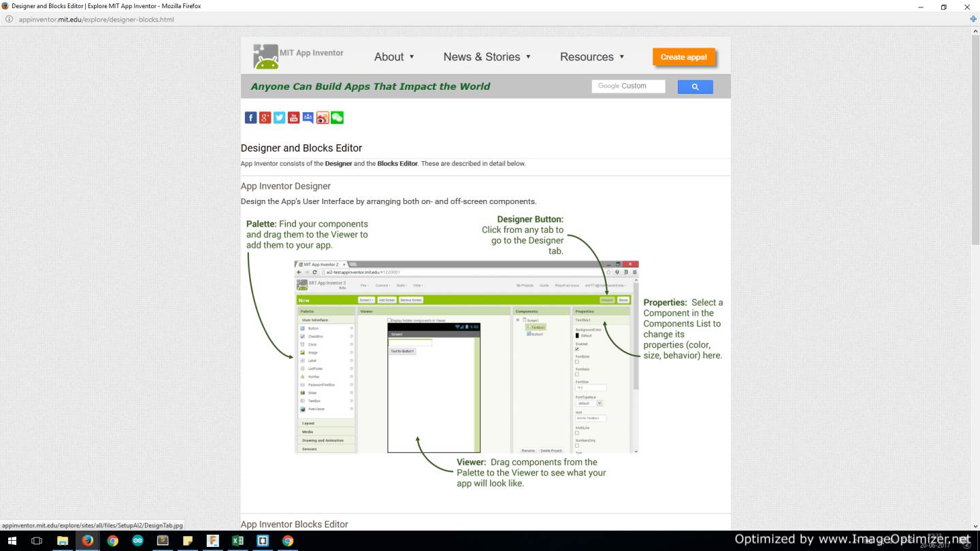Open Sublime Text from the taskbar
The image size is (980, 551).
pos(163,541)
